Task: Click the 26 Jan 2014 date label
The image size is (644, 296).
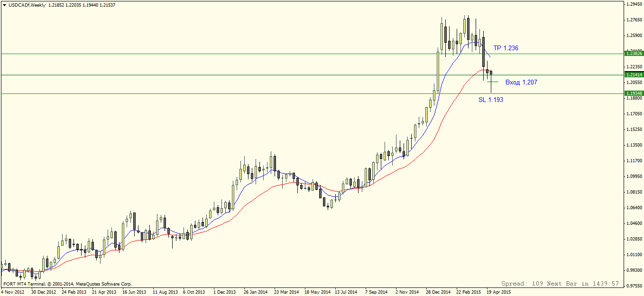Action: [256, 292]
